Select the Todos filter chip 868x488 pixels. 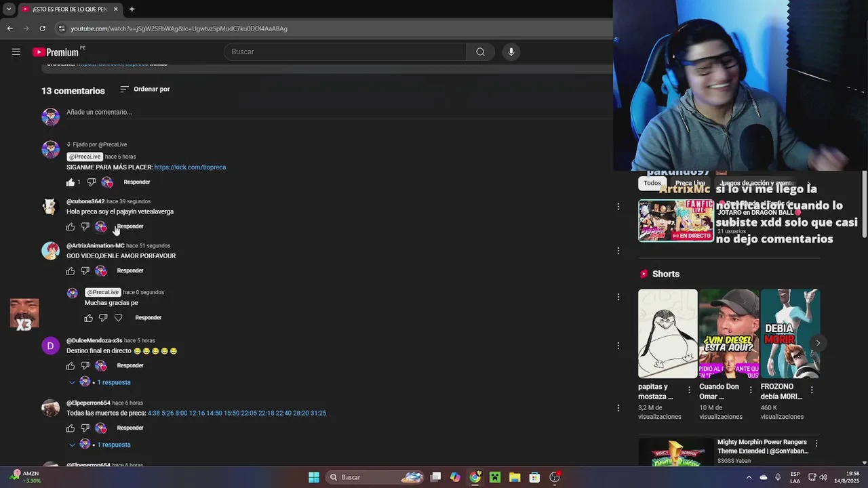(x=652, y=183)
